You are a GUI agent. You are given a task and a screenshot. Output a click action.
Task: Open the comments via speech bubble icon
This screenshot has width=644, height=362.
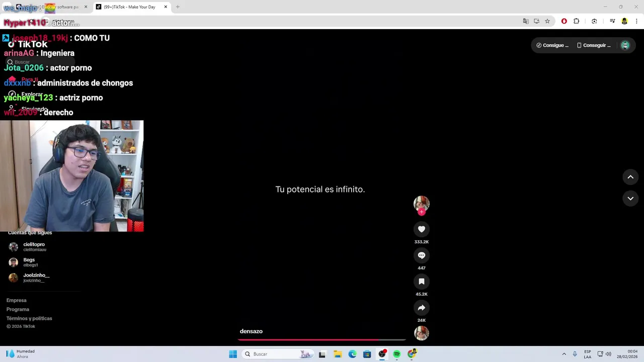coord(422,255)
